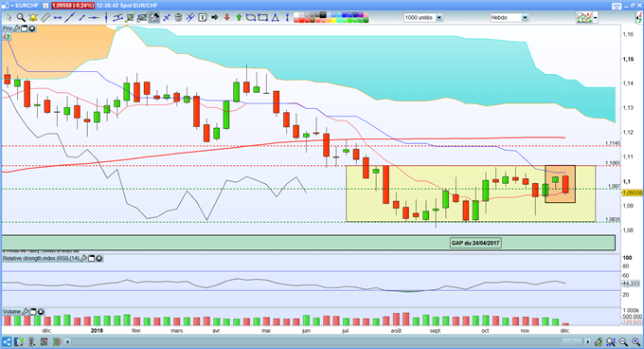Pick the ruler measurement tool
The height and width of the screenshot is (349, 644).
point(45,17)
